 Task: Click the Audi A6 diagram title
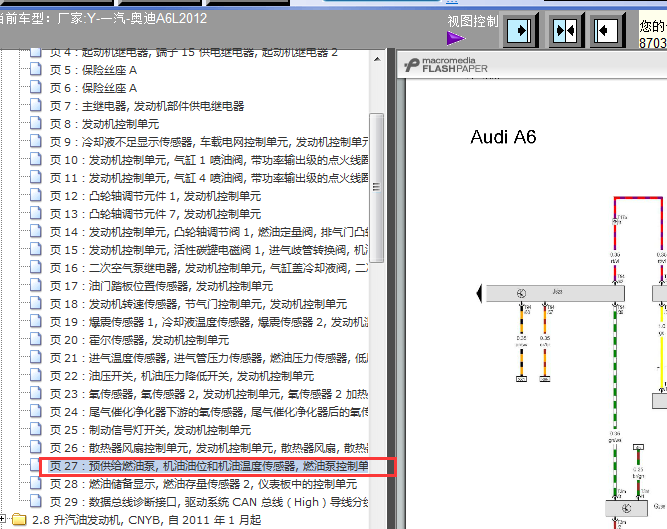[x=503, y=137]
